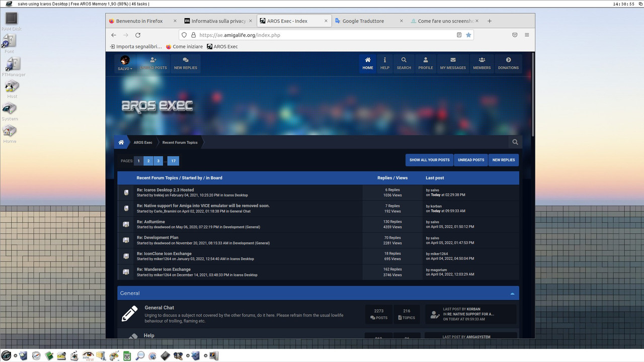
Task: Open Profile nav icon
Action: tap(426, 63)
